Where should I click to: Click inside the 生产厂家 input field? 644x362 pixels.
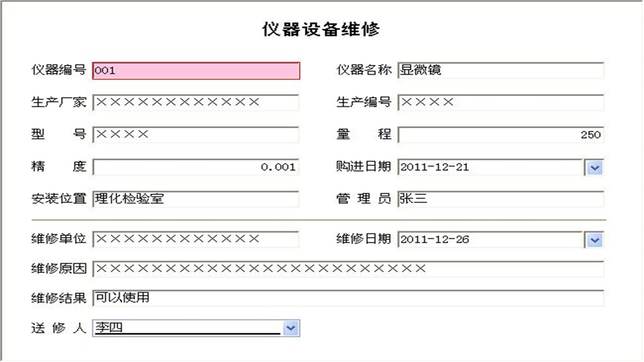point(196,103)
